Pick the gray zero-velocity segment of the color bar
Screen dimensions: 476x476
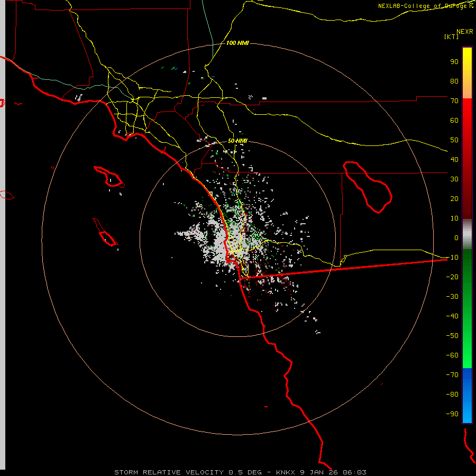[467, 234]
